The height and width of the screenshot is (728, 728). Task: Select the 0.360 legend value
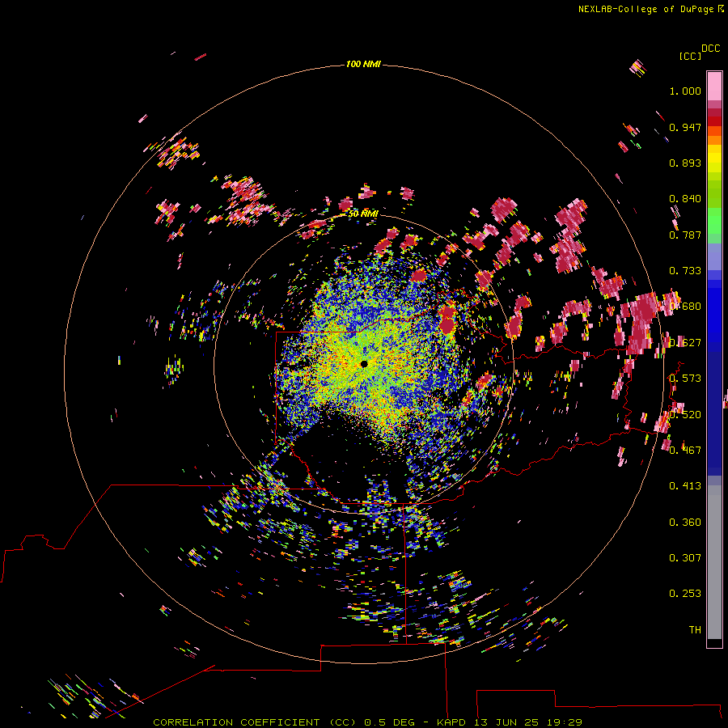tap(685, 523)
